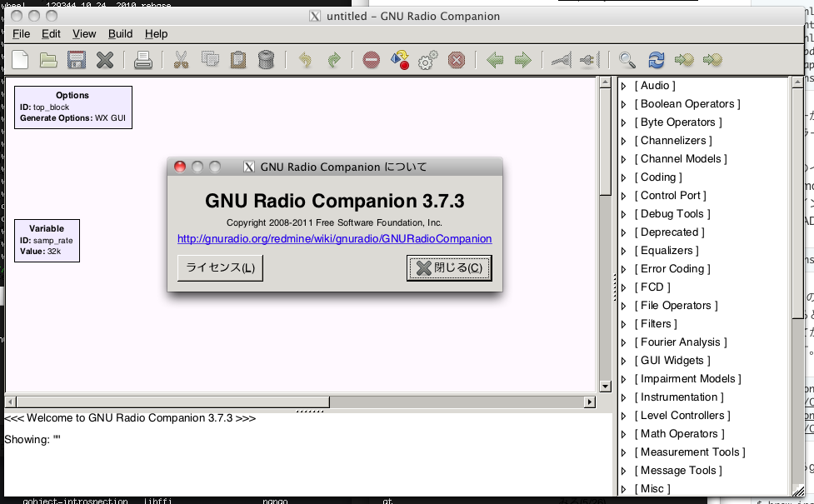
Task: Select the Error Coding tree row
Action: pos(705,269)
